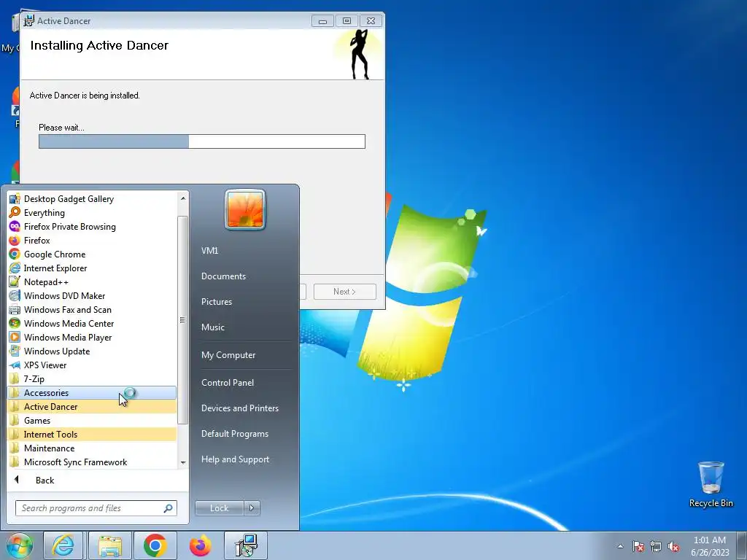Expand the Games folder
The image size is (747, 560).
coord(92,421)
